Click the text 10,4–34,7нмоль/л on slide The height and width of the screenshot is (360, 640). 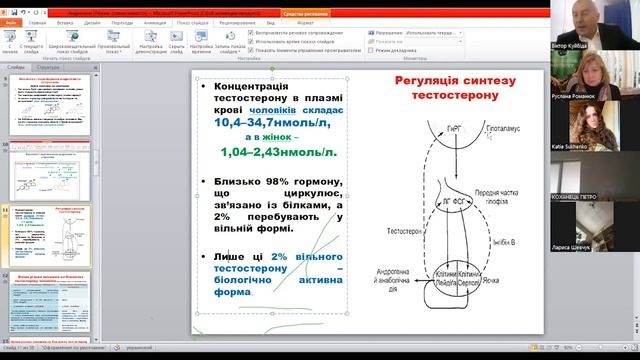point(272,122)
